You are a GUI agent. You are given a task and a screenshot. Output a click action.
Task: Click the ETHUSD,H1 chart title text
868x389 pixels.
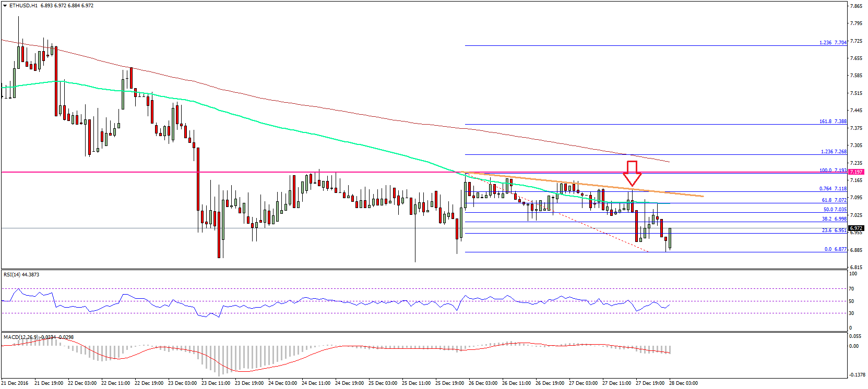[23, 6]
